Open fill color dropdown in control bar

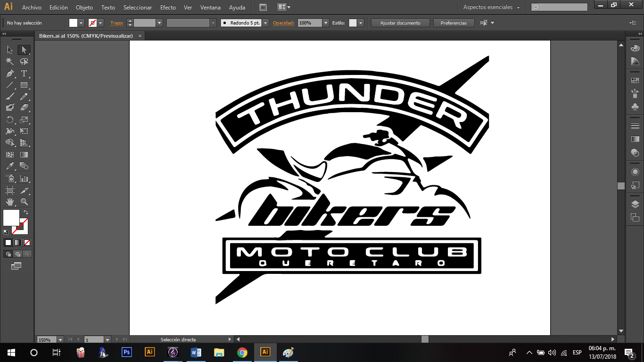pyautogui.click(x=81, y=23)
